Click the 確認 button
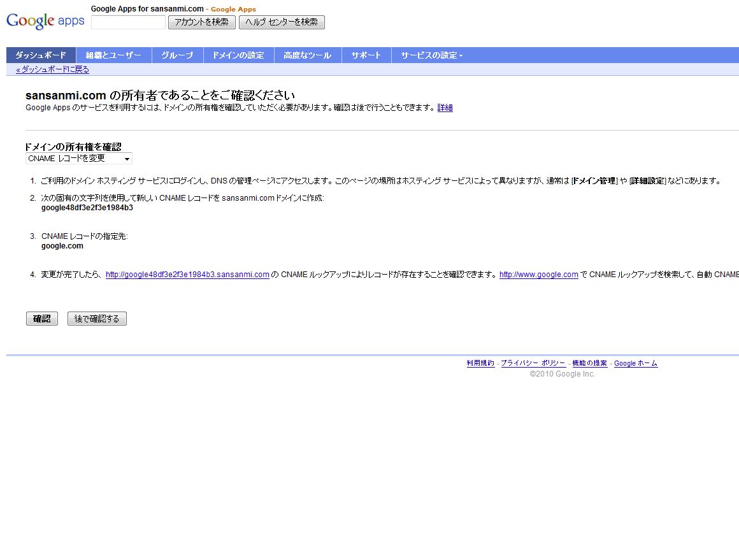This screenshot has width=739, height=560. (42, 319)
